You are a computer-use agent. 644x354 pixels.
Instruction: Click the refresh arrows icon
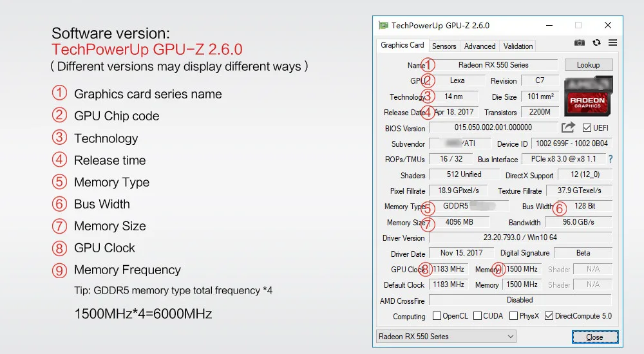pos(596,42)
